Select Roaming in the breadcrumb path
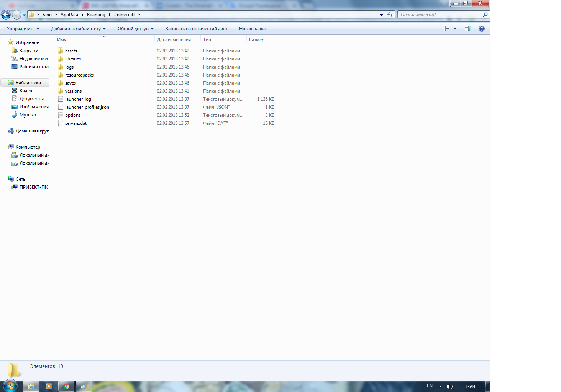This screenshot has width=561, height=392. 96,15
